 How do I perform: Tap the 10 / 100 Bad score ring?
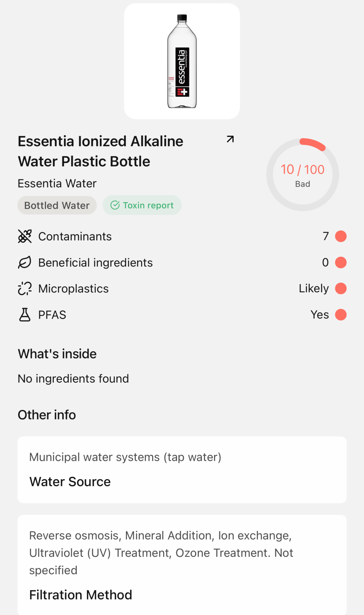pyautogui.click(x=303, y=175)
